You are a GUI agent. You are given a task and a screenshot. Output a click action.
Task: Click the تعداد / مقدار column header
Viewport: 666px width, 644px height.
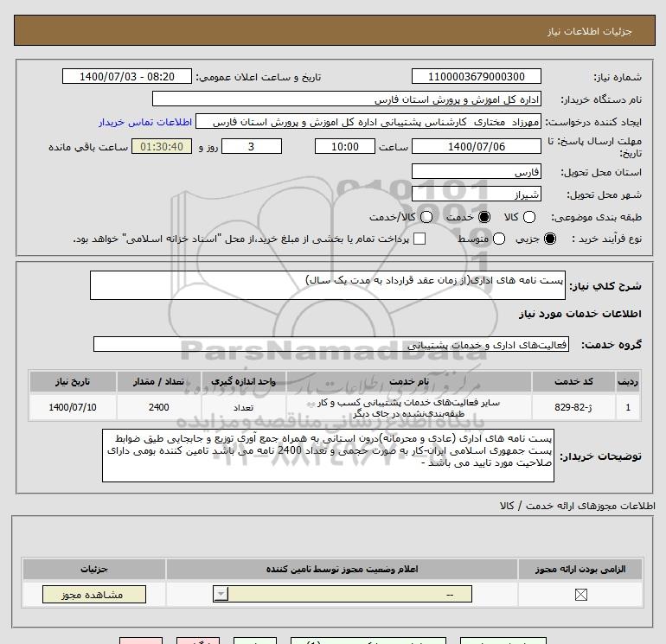159,381
